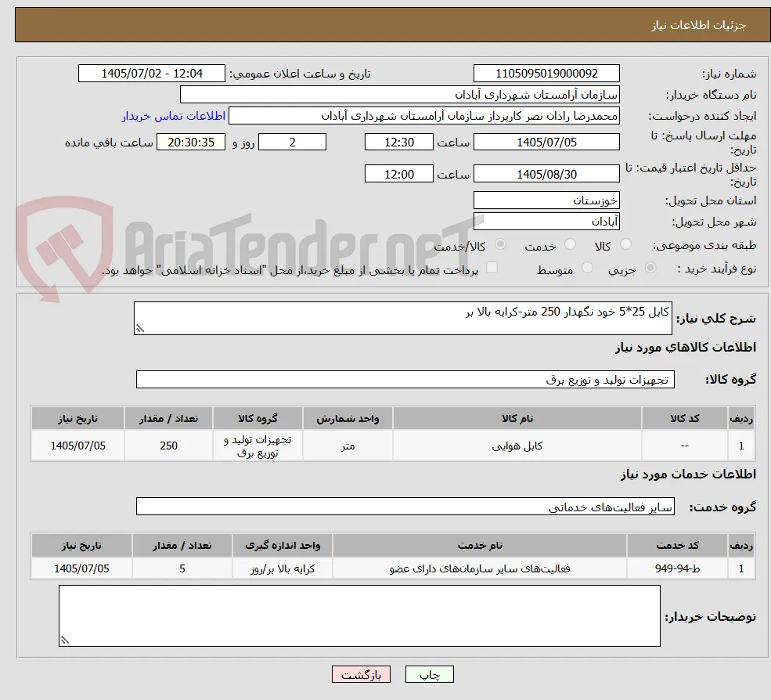Click the buyer notes text area
This screenshot has height=700, width=771.
tap(359, 615)
